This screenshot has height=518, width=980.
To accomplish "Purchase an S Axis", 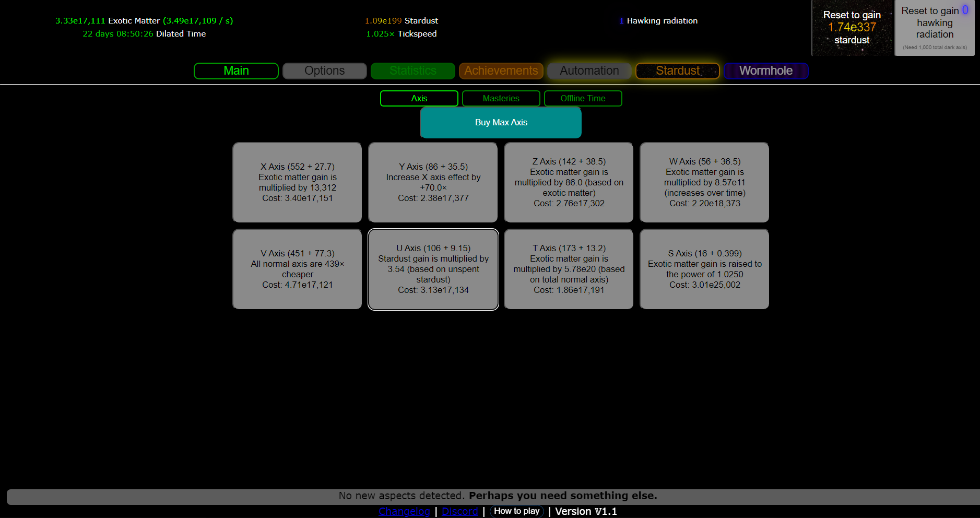I will click(x=704, y=269).
